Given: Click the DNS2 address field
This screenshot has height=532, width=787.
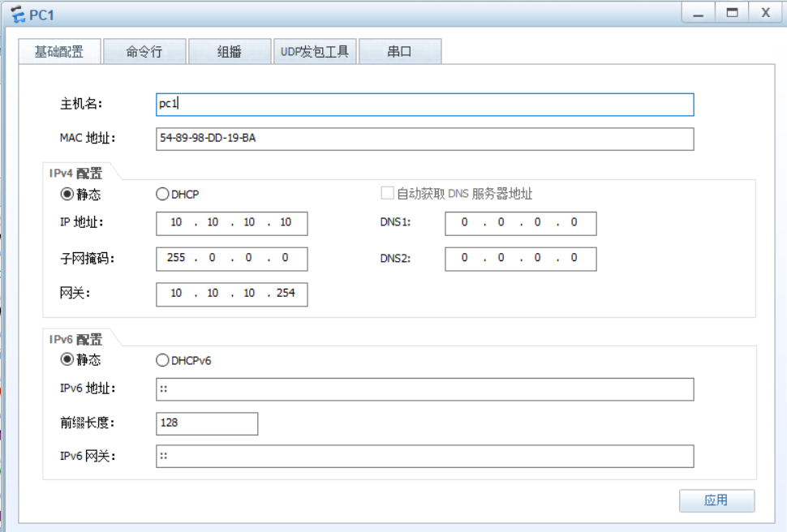Looking at the screenshot, I should pos(521,259).
